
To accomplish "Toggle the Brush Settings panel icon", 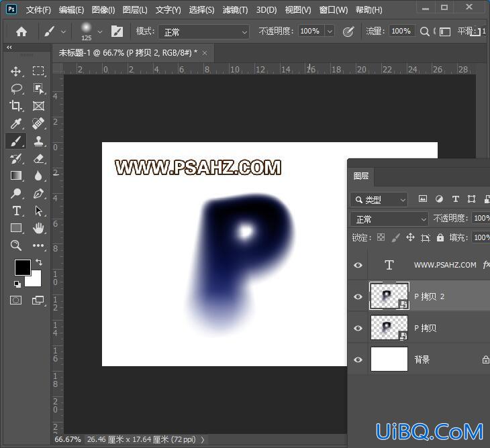I will pos(117,32).
